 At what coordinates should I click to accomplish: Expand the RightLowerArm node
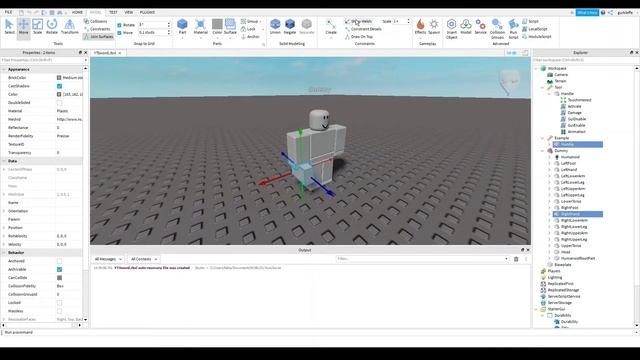pos(549,220)
